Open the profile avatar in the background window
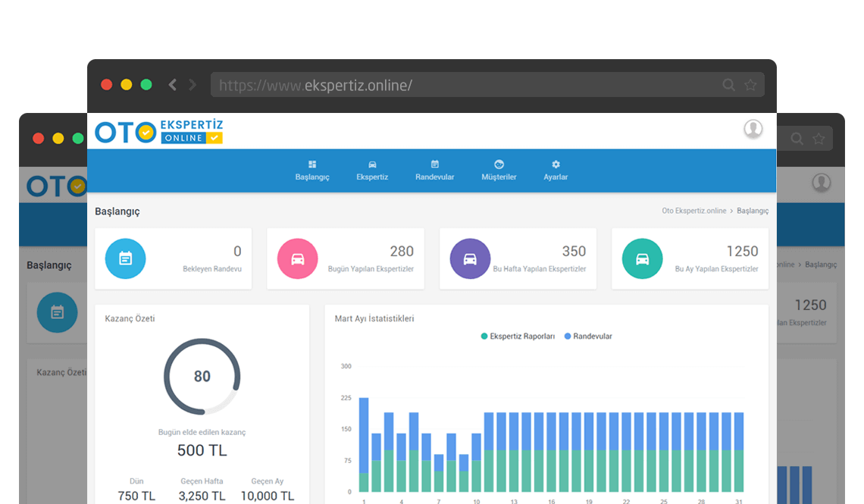This screenshot has width=864, height=504. click(822, 183)
